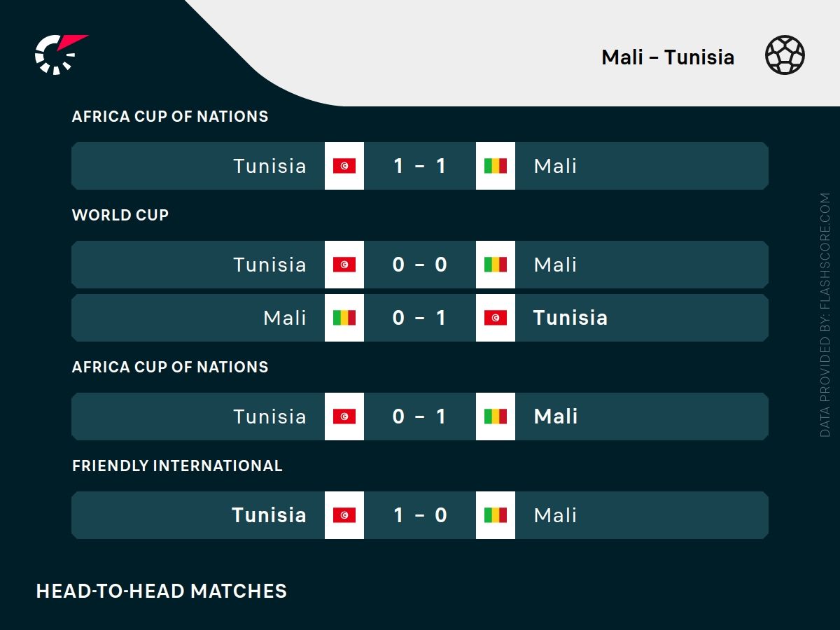Click the "Mali – Tunisia" title
The height and width of the screenshot is (630, 840).
pos(667,57)
